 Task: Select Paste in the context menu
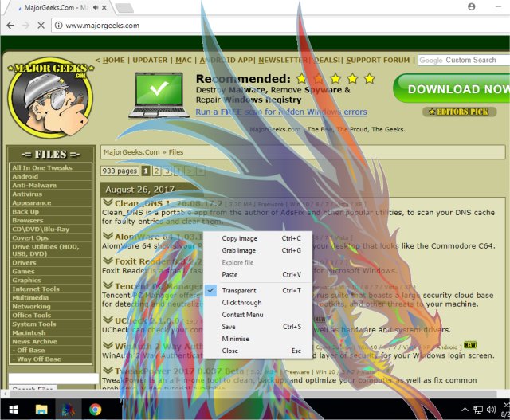point(257,275)
